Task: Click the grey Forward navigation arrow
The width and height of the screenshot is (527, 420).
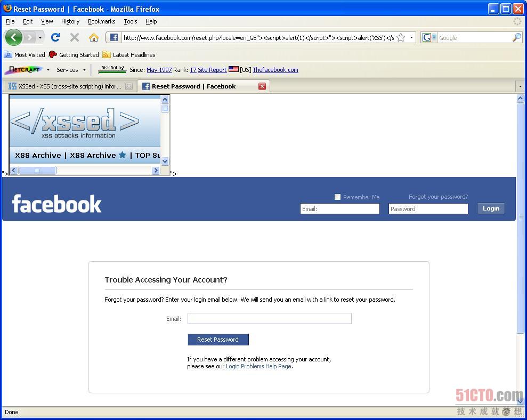Action: point(30,37)
